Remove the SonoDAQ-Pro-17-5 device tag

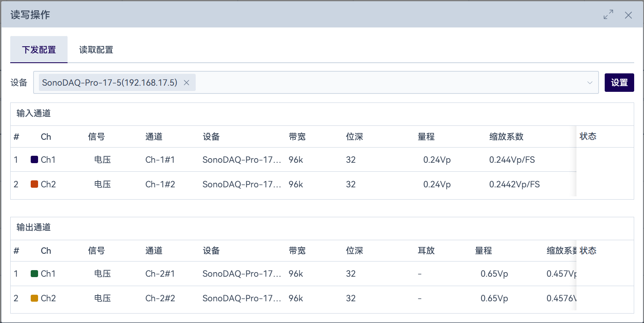187,83
